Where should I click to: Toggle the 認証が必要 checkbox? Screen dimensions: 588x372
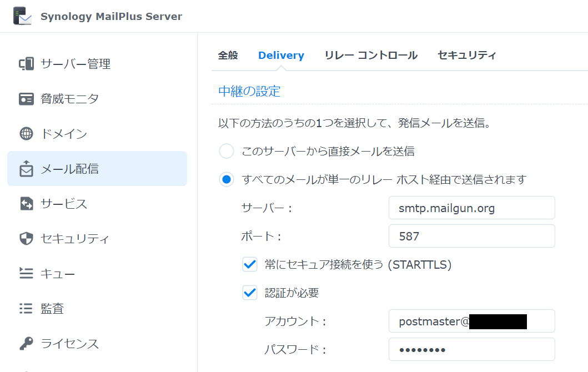pyautogui.click(x=250, y=293)
